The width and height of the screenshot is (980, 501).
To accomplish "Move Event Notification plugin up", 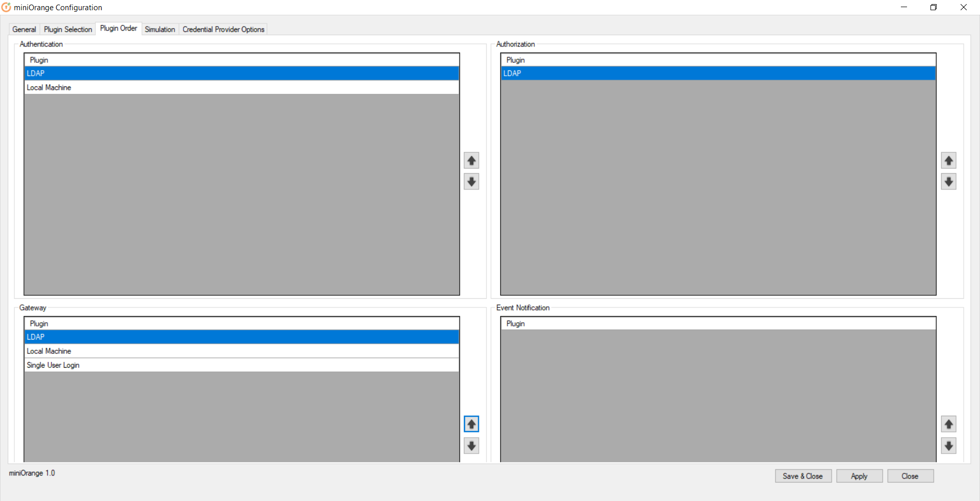I will tap(948, 424).
